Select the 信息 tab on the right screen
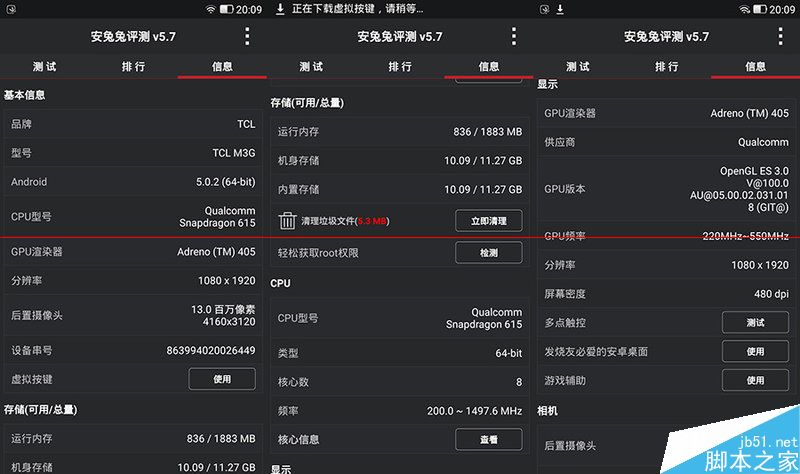The image size is (800, 474). (755, 67)
